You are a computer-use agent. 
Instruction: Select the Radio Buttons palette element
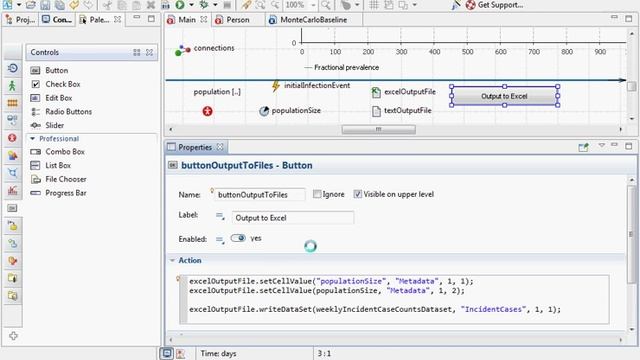pos(61,111)
